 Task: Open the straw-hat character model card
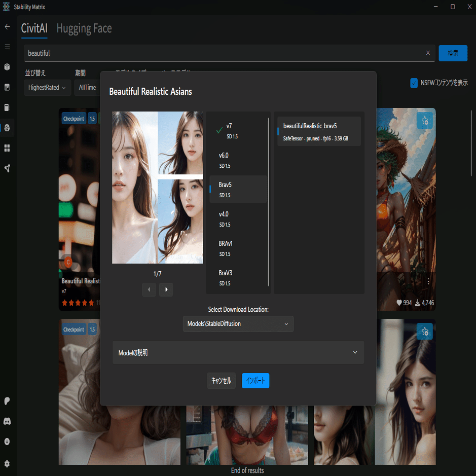[x=406, y=209]
